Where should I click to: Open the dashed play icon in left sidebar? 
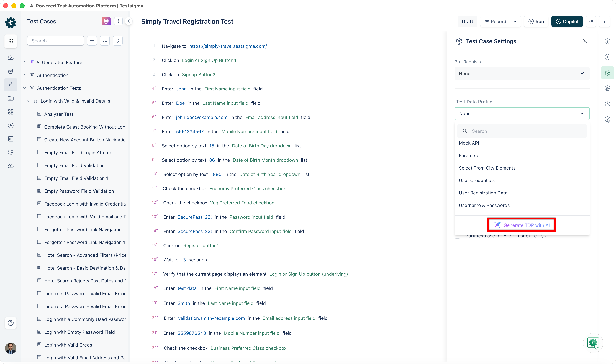point(11,125)
